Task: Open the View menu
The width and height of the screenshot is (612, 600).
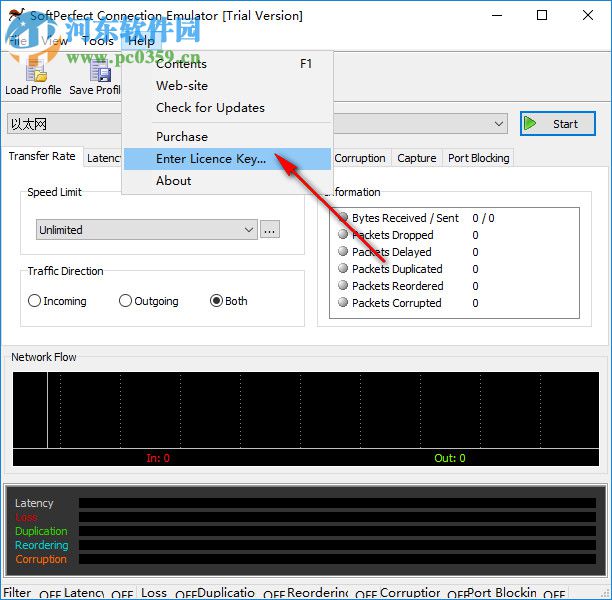Action: 54,41
